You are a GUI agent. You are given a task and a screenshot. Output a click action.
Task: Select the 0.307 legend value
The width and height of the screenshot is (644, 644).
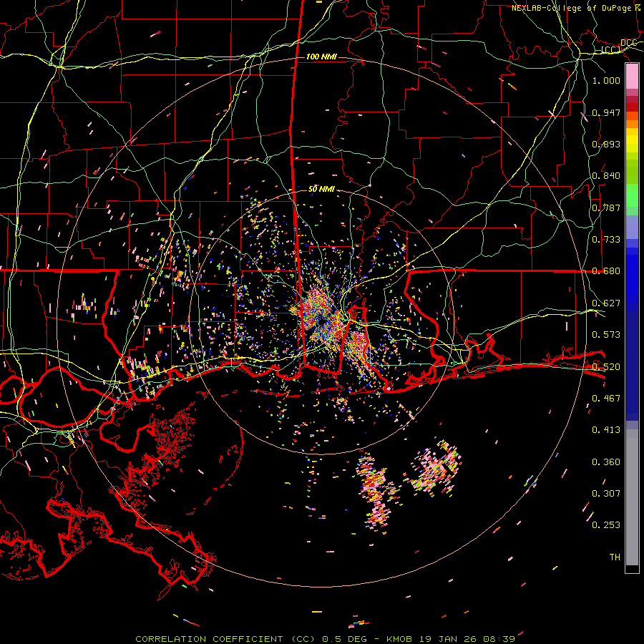coord(606,494)
